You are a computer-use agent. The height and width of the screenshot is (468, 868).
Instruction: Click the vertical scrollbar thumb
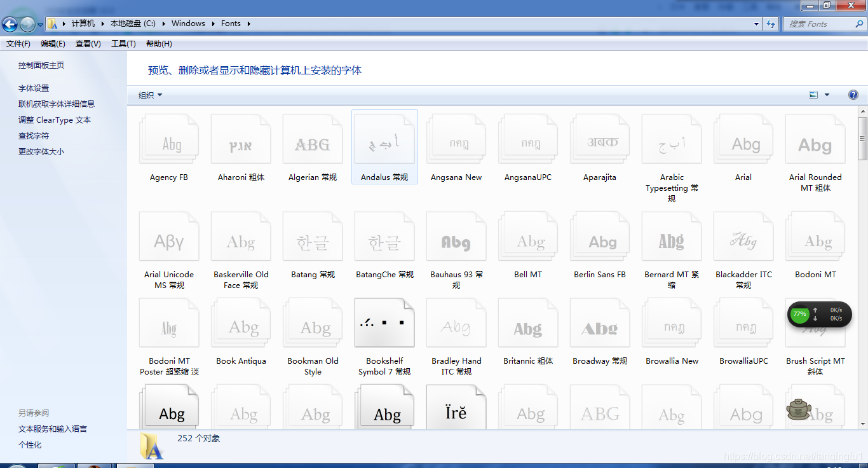(862, 137)
